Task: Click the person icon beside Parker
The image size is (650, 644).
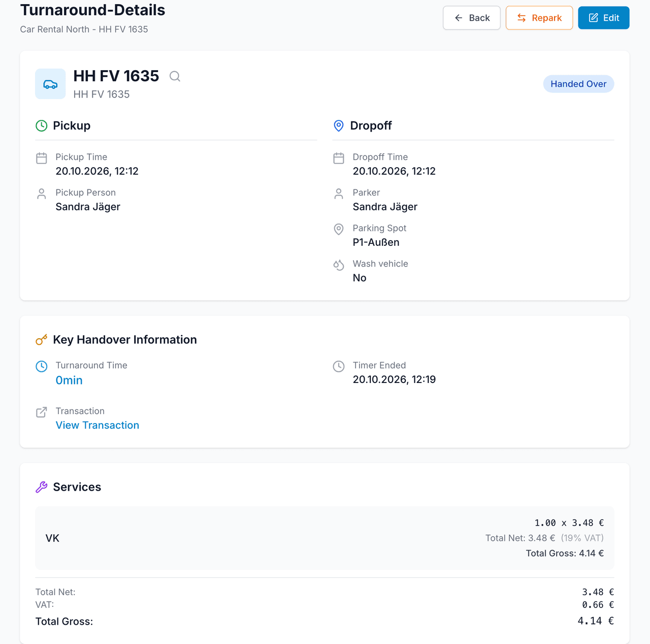Action: pos(339,194)
